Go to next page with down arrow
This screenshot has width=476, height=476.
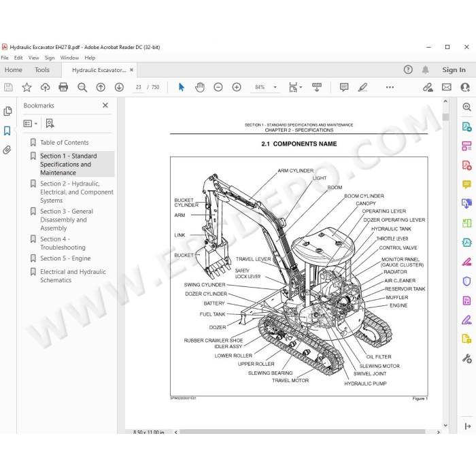click(119, 88)
